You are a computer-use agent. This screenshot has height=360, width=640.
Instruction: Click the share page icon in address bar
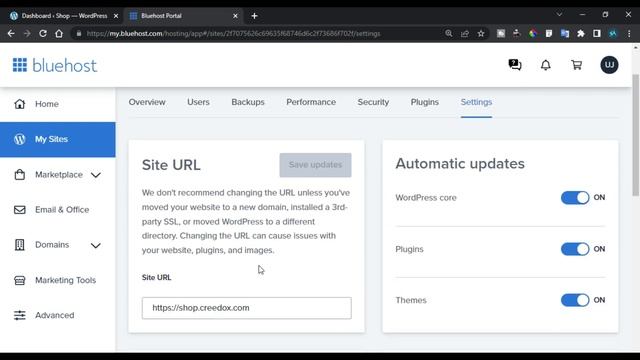pyautogui.click(x=465, y=33)
